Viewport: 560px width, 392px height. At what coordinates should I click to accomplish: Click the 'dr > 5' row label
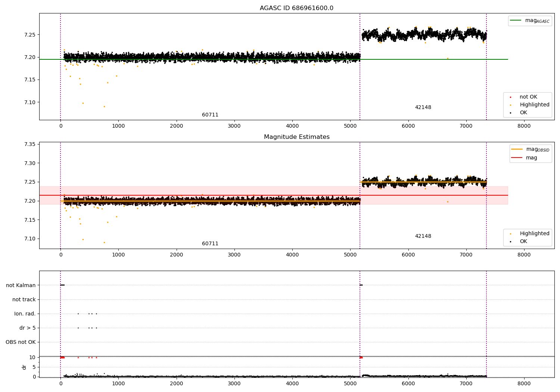pyautogui.click(x=28, y=328)
